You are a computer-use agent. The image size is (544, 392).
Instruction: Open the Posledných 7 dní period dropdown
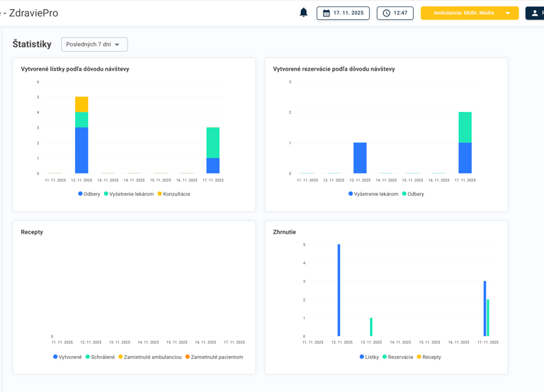pyautogui.click(x=94, y=45)
